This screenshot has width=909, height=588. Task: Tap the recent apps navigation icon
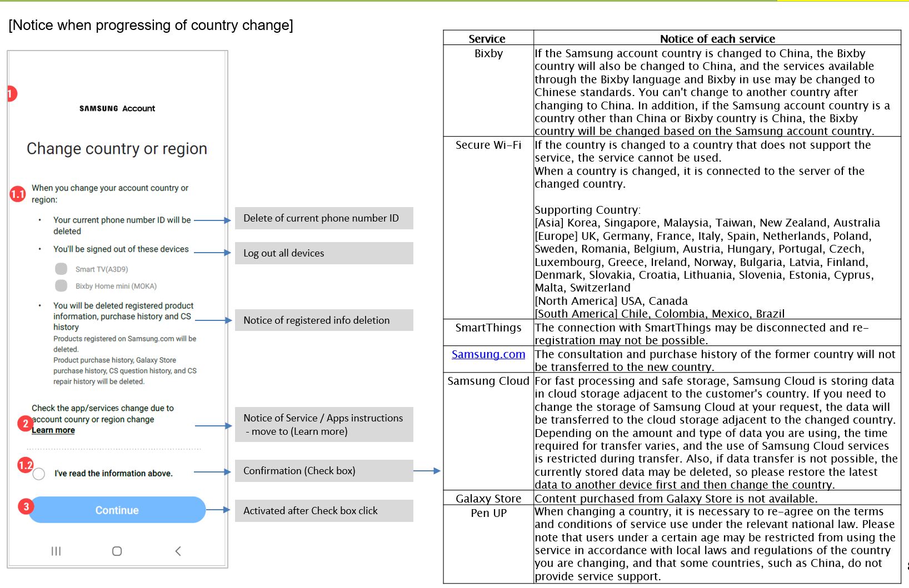coord(56,551)
